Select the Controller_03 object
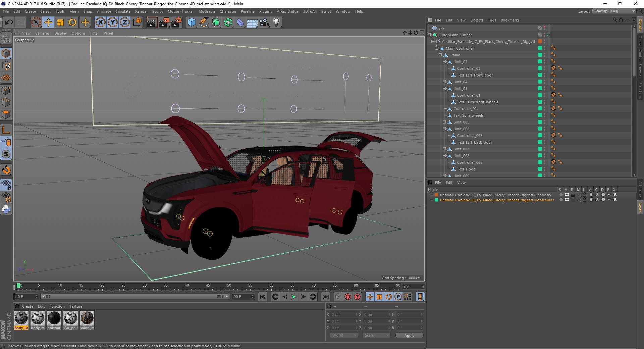Screen dimensions: 644x349 469,68
